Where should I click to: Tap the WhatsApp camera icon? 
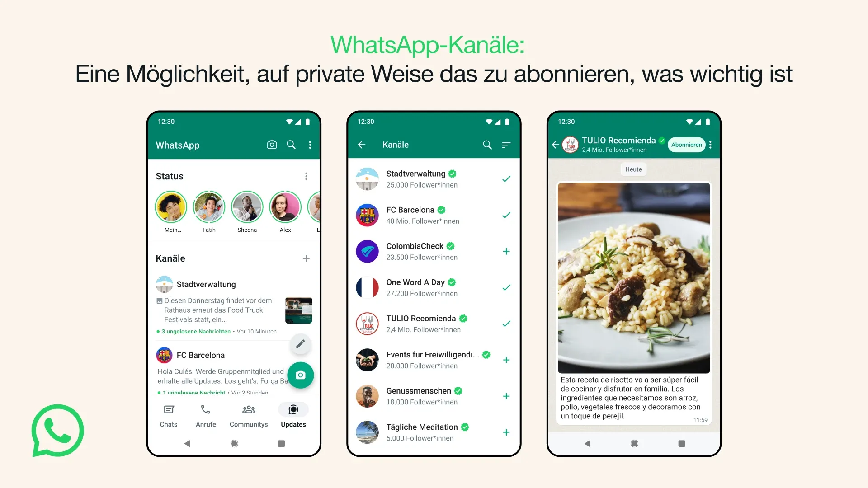click(271, 145)
